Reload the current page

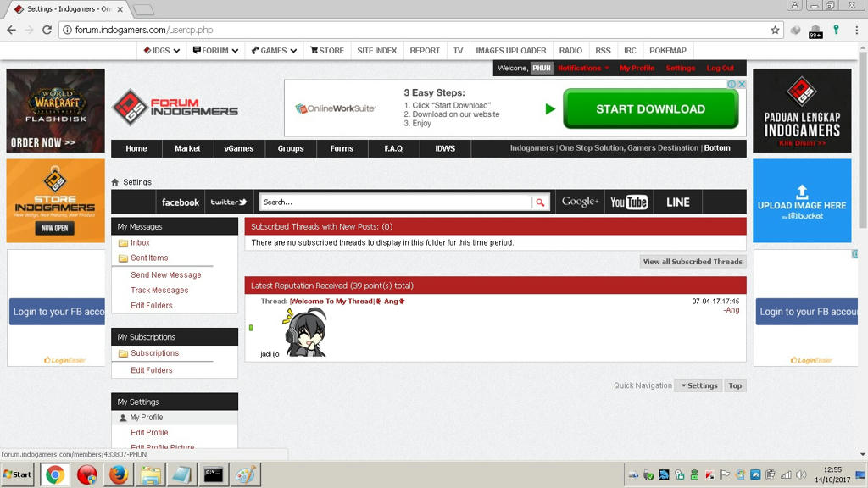tap(47, 30)
